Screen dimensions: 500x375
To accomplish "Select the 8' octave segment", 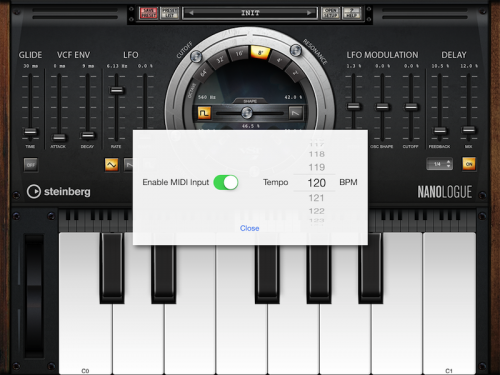I will (260, 52).
